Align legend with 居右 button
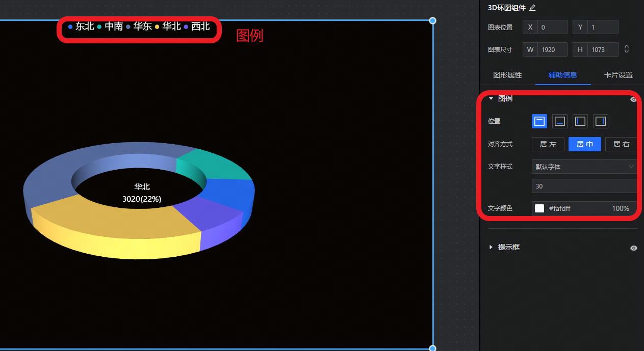 pos(621,145)
